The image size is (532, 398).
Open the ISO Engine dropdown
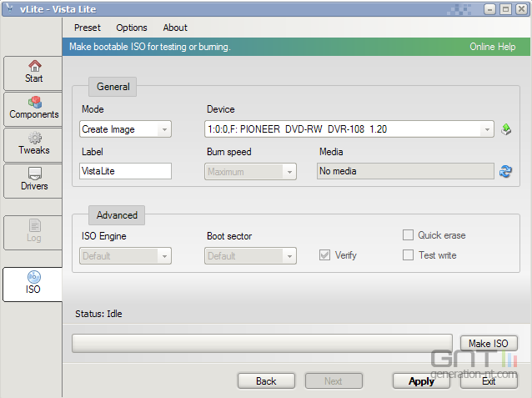(x=126, y=255)
